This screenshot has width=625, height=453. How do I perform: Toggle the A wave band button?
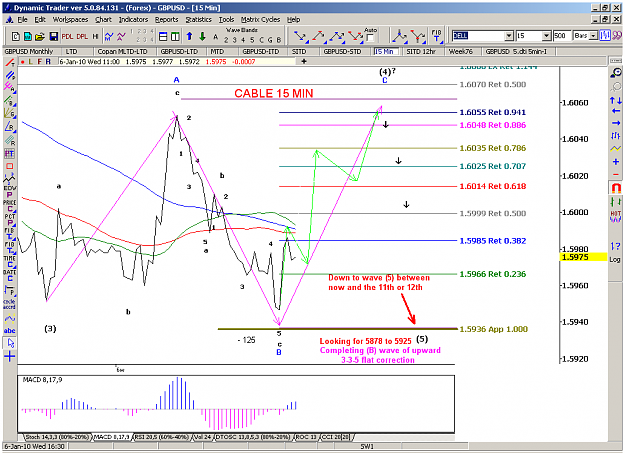tap(216, 37)
